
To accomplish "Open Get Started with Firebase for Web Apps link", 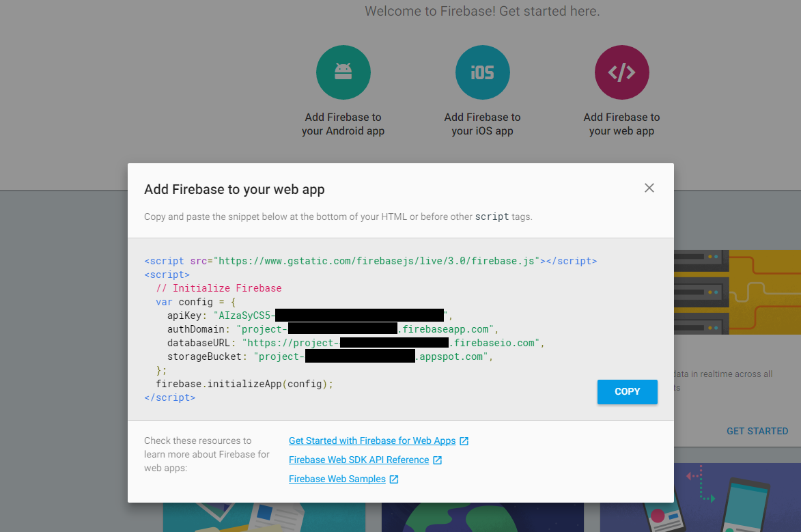I will pos(372,441).
